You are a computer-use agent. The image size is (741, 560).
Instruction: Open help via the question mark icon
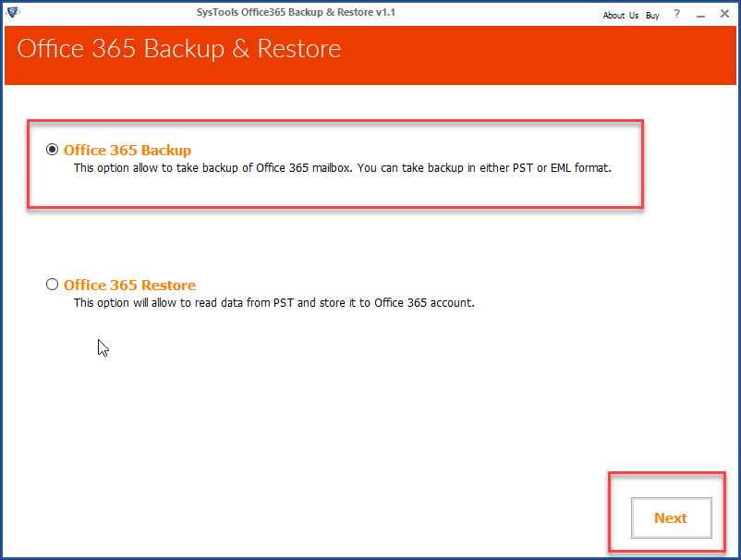pyautogui.click(x=675, y=14)
